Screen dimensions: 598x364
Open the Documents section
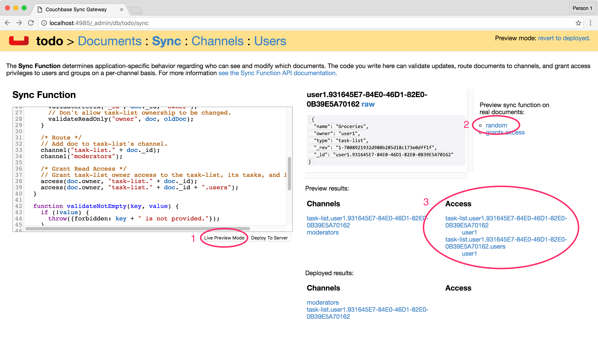(109, 41)
